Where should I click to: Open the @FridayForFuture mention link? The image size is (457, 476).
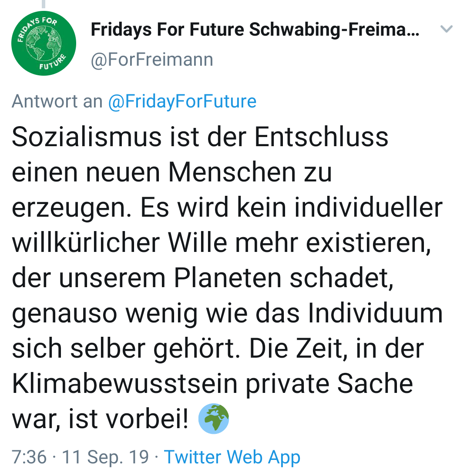click(x=182, y=101)
